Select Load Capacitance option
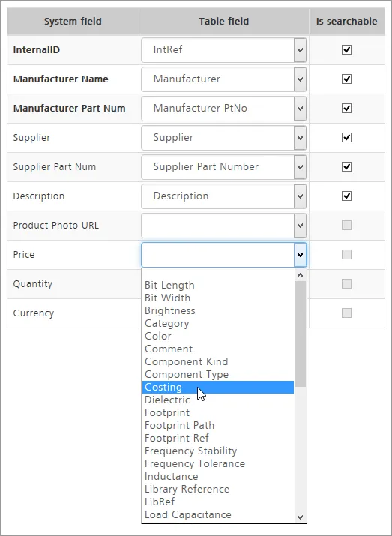Image resolution: width=392 pixels, height=536 pixels. 218,514
